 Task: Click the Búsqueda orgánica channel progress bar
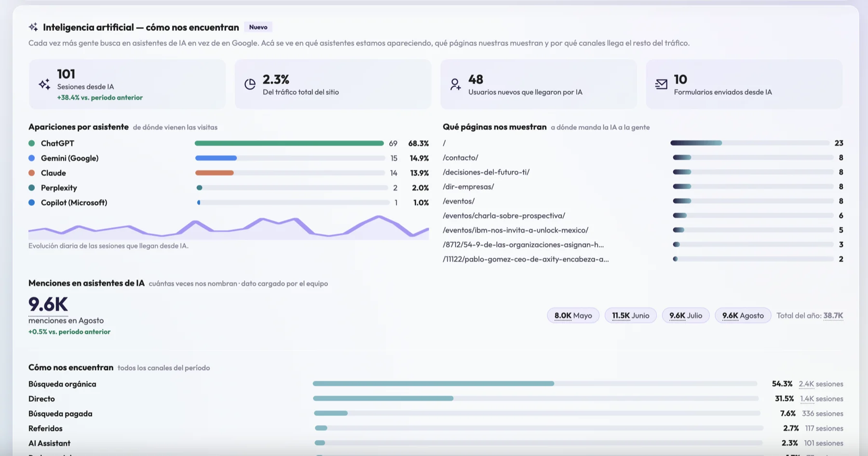click(x=535, y=384)
